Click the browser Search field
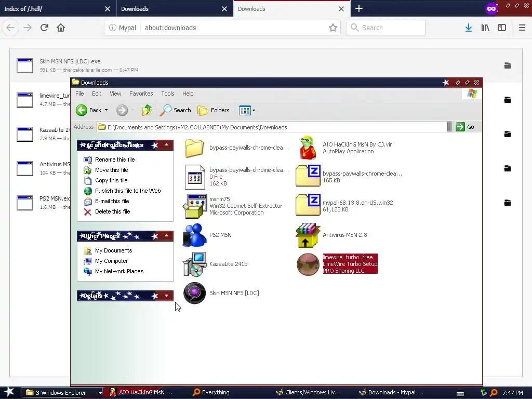The width and height of the screenshot is (532, 399). pos(386,28)
